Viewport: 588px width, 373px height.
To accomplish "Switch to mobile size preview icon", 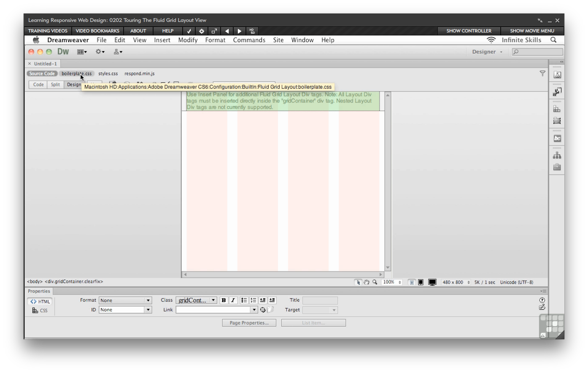I will tap(412, 282).
